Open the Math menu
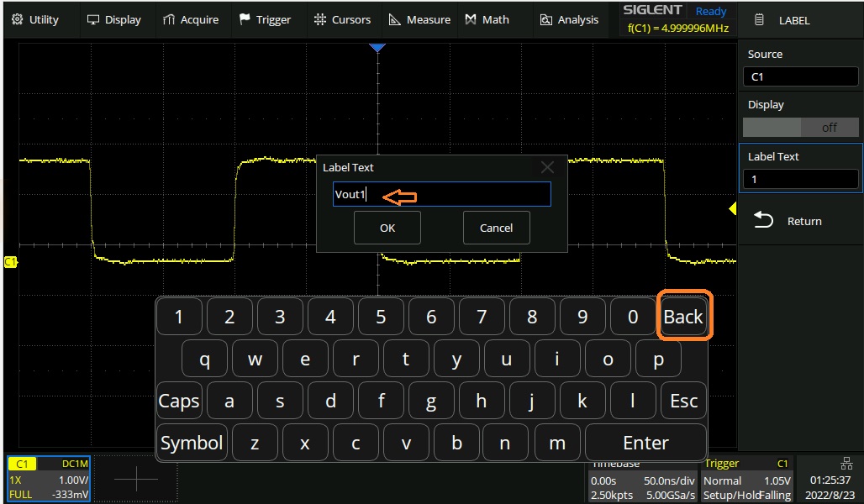 487,19
